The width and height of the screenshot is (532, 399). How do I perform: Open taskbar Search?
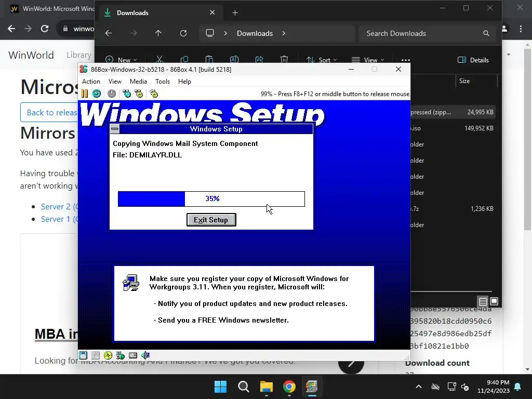pos(243,387)
